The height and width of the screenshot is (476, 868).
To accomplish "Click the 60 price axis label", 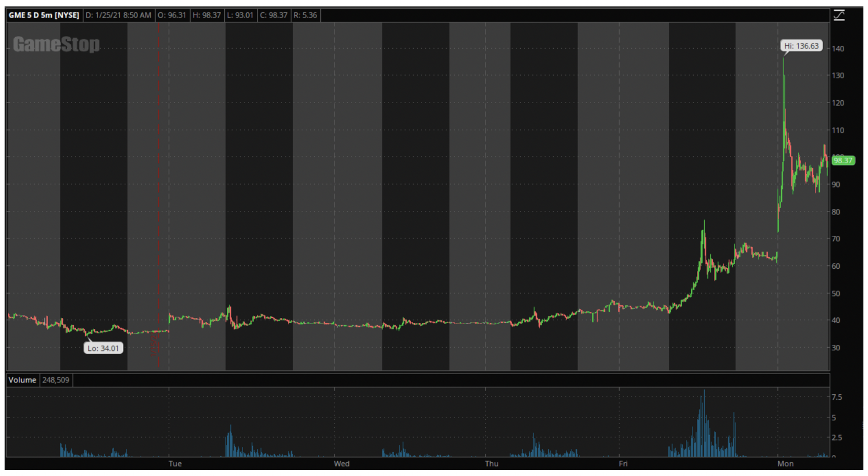I will [x=836, y=266].
